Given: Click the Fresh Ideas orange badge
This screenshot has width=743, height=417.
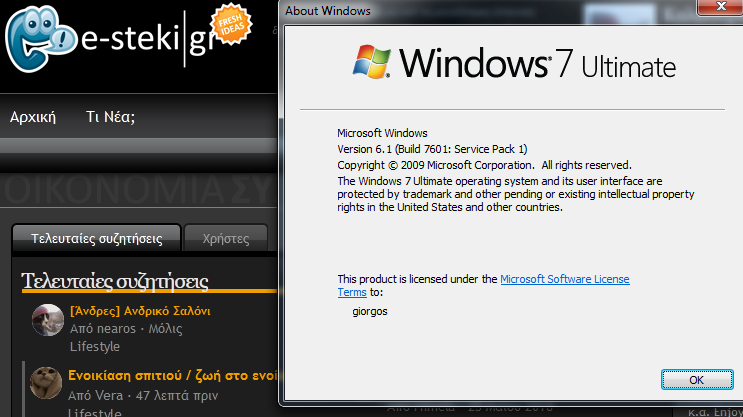Looking at the screenshot, I should pos(231,24).
